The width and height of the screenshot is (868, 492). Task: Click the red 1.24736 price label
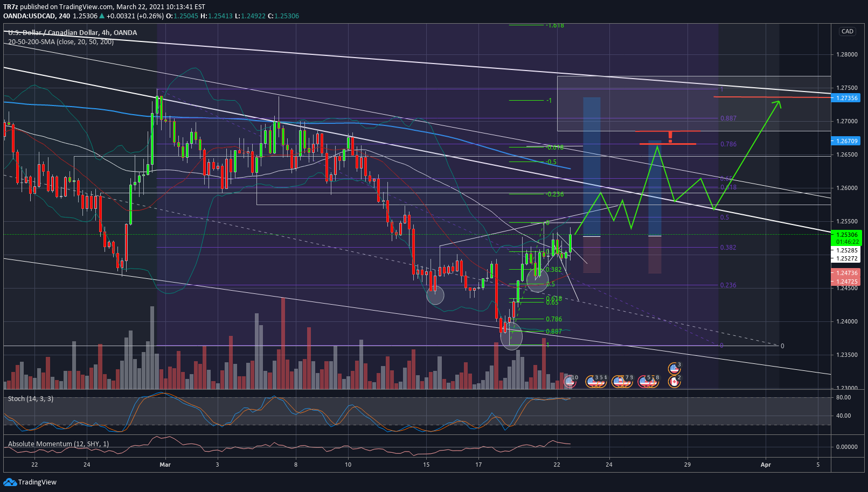pos(847,273)
